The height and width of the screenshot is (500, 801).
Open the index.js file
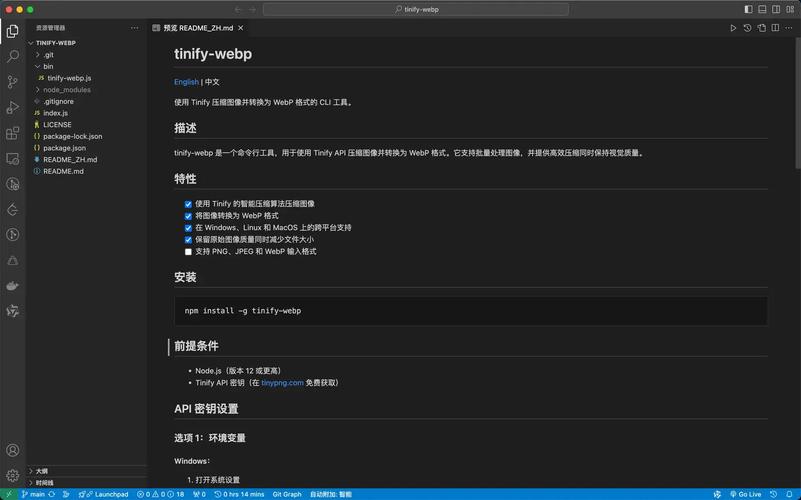pyautogui.click(x=87, y=113)
